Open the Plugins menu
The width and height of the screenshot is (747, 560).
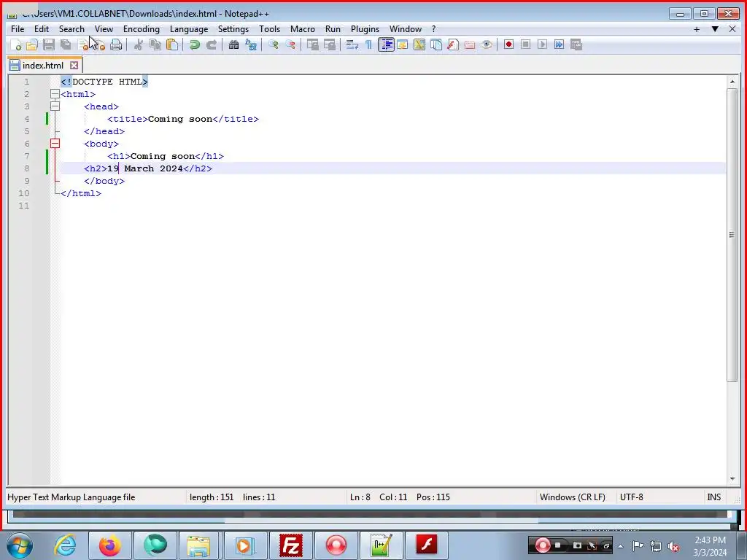point(365,29)
